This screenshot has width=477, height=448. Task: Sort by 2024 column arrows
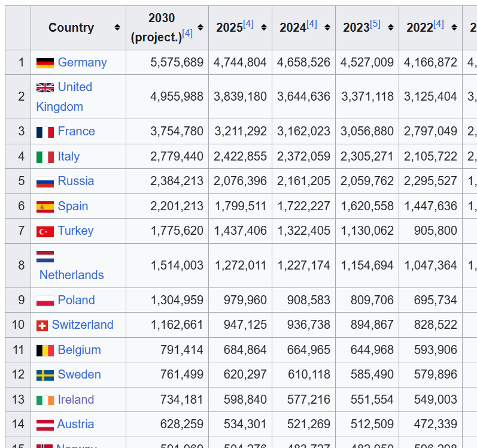click(327, 28)
